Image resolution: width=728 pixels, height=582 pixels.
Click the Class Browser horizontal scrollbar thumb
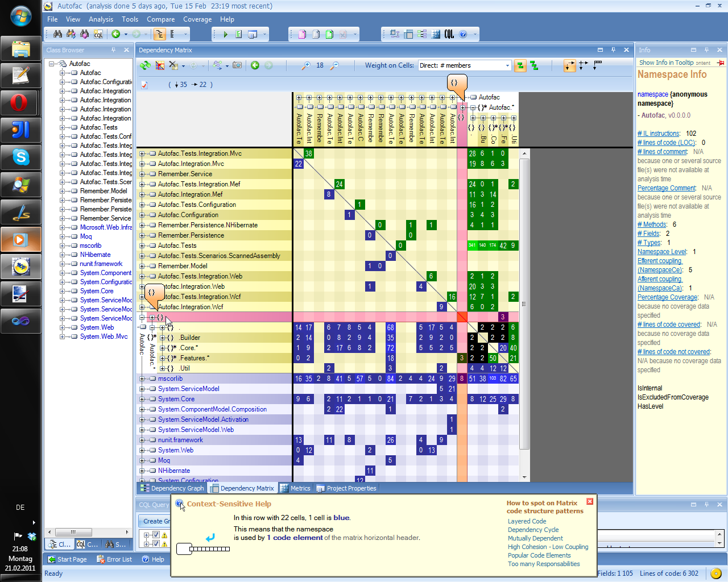(x=72, y=532)
